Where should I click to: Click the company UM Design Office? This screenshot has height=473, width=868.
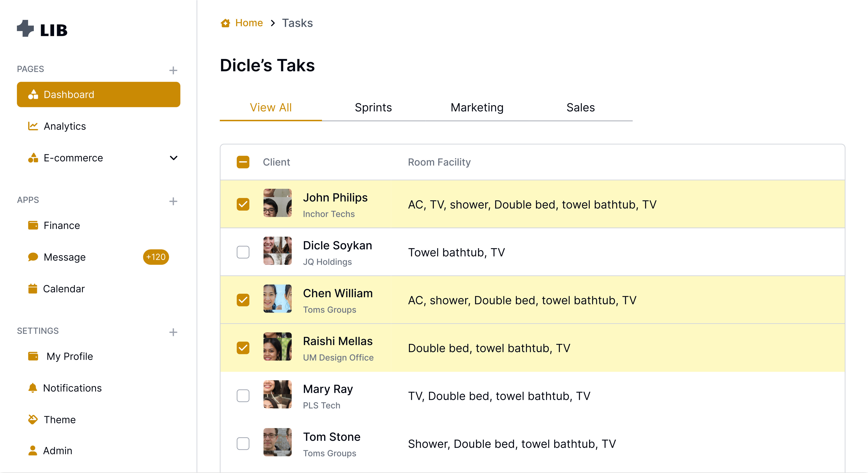click(x=338, y=357)
